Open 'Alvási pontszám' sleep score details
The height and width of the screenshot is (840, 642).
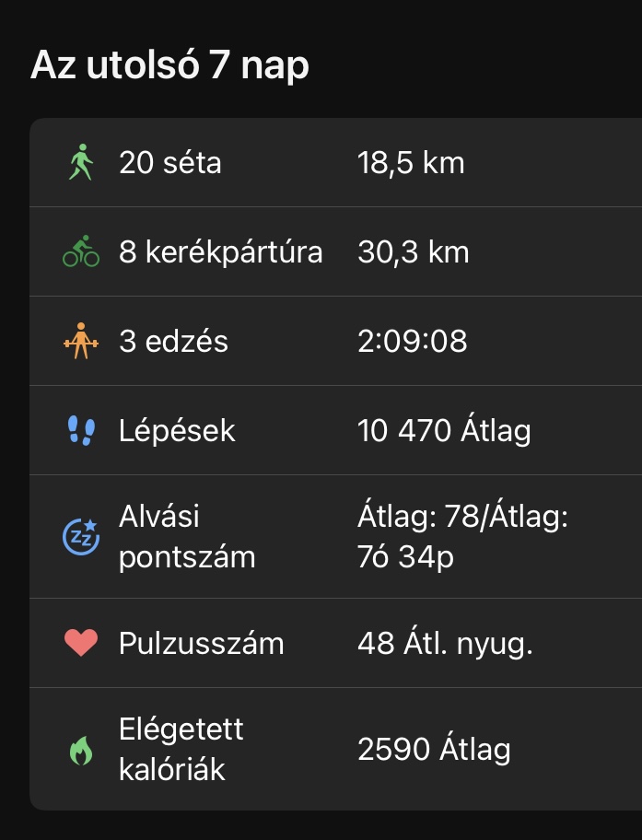[187, 536]
